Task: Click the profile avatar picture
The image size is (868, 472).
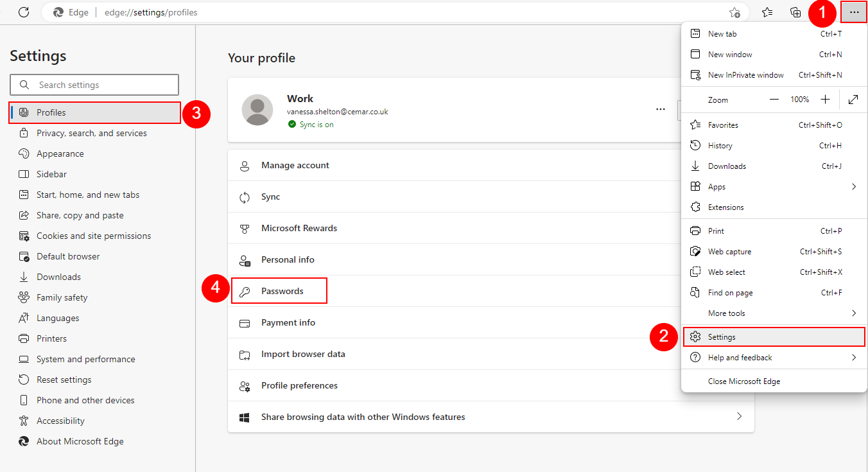Action: pyautogui.click(x=257, y=110)
